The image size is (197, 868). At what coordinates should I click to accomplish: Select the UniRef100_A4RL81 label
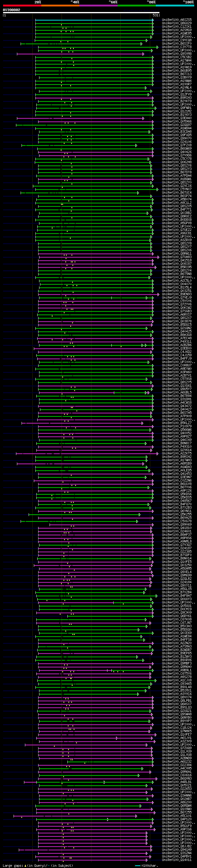(x=177, y=782)
